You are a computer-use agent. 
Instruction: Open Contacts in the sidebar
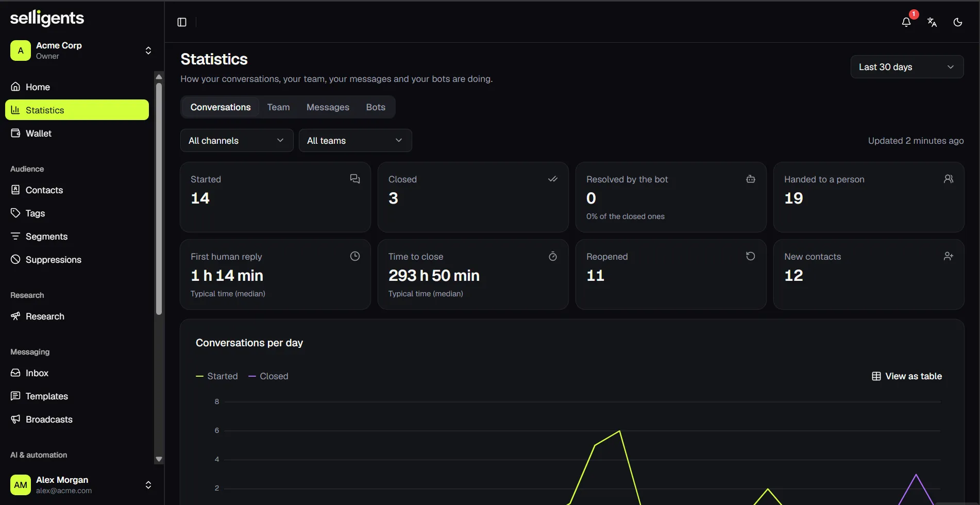(x=77, y=190)
